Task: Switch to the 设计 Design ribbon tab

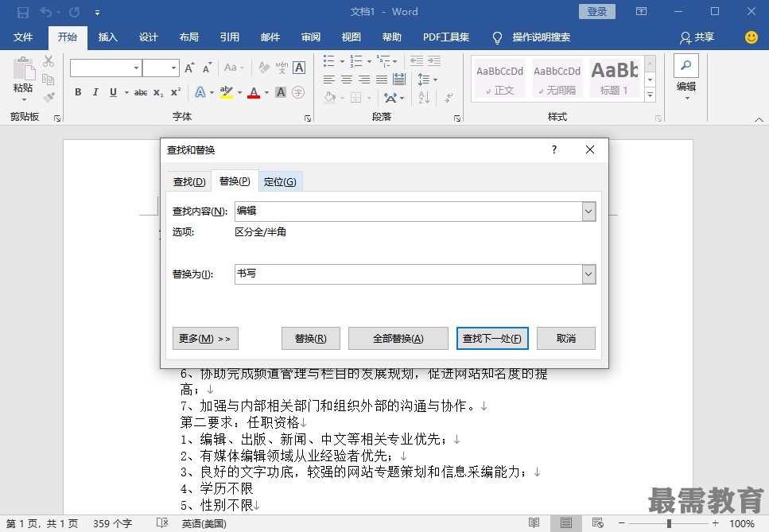Action: coord(148,37)
